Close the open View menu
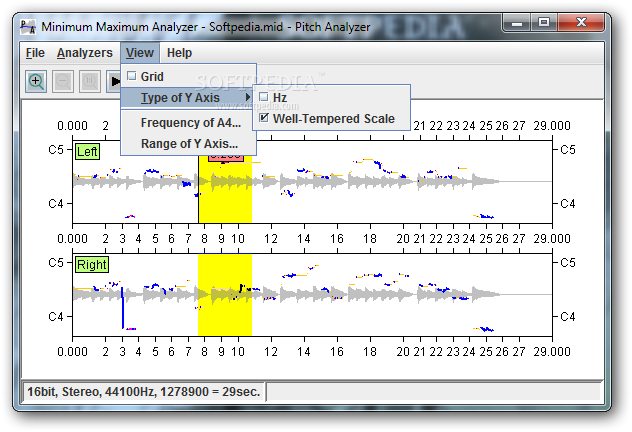 pyautogui.click(x=139, y=53)
